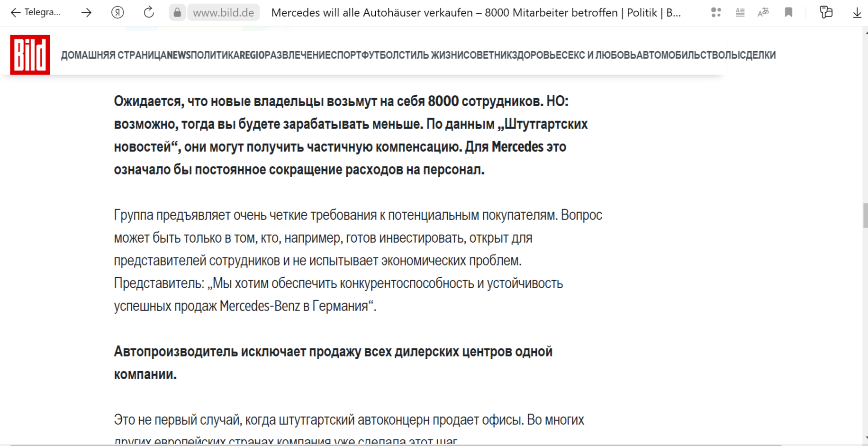Screen dimensions: 868x446
Task: Click the scrollbar up arrow
Action: click(x=866, y=32)
